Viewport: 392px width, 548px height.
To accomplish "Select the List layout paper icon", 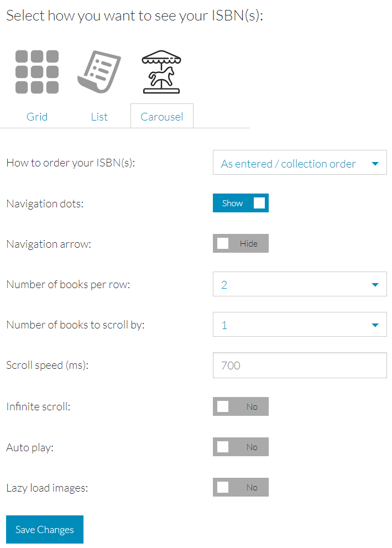I will [99, 72].
